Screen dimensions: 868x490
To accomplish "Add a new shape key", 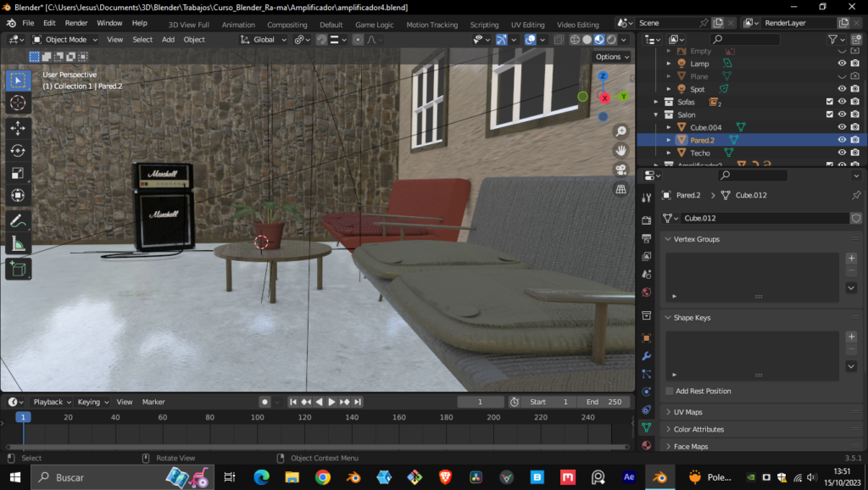I will click(851, 337).
